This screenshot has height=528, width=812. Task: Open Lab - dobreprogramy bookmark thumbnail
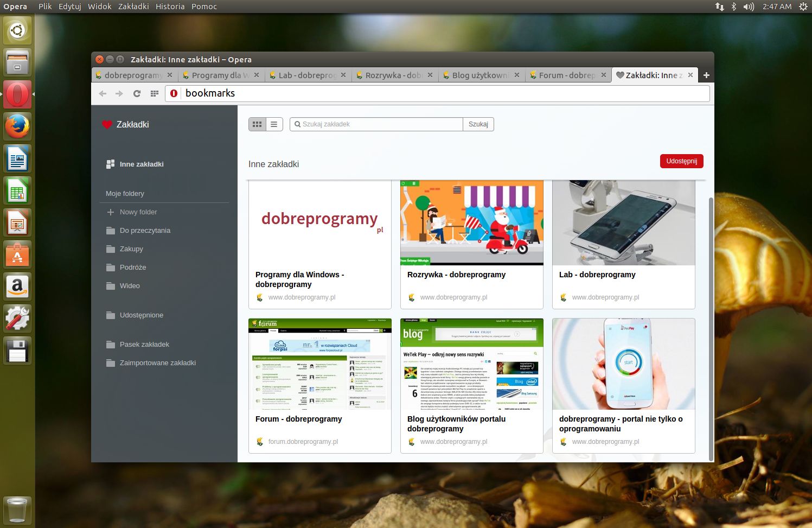tap(624, 222)
